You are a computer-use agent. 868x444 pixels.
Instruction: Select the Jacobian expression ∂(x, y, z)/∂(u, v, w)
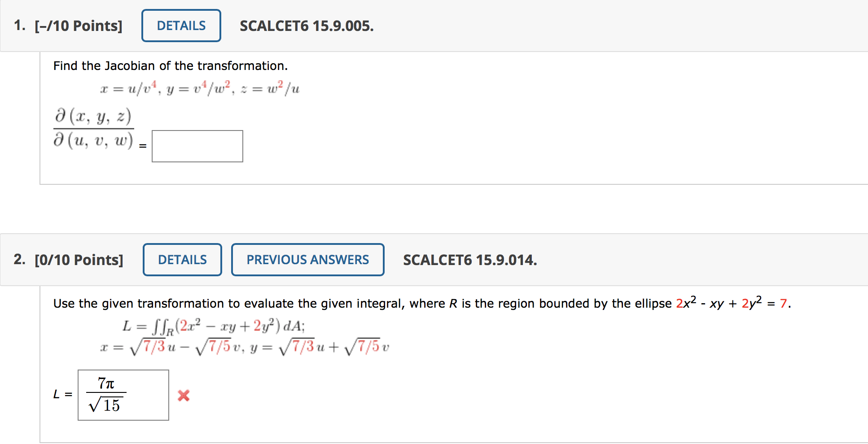93,129
